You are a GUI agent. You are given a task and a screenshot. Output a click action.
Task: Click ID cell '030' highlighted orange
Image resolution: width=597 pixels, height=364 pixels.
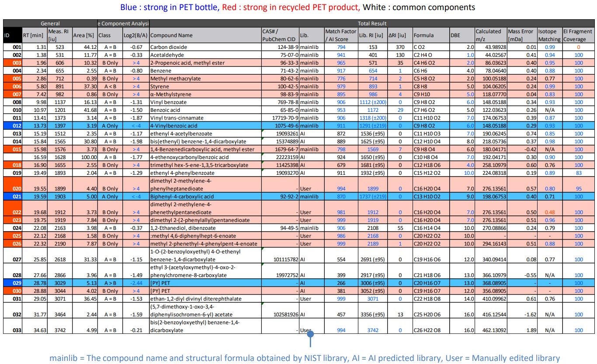13,291
